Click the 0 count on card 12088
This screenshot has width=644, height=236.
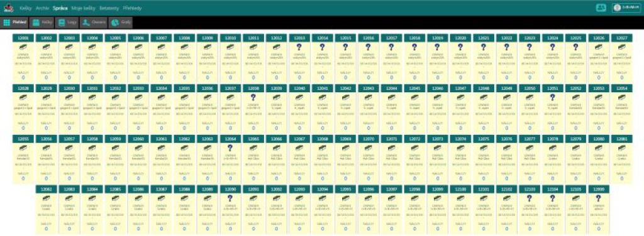[x=184, y=228]
